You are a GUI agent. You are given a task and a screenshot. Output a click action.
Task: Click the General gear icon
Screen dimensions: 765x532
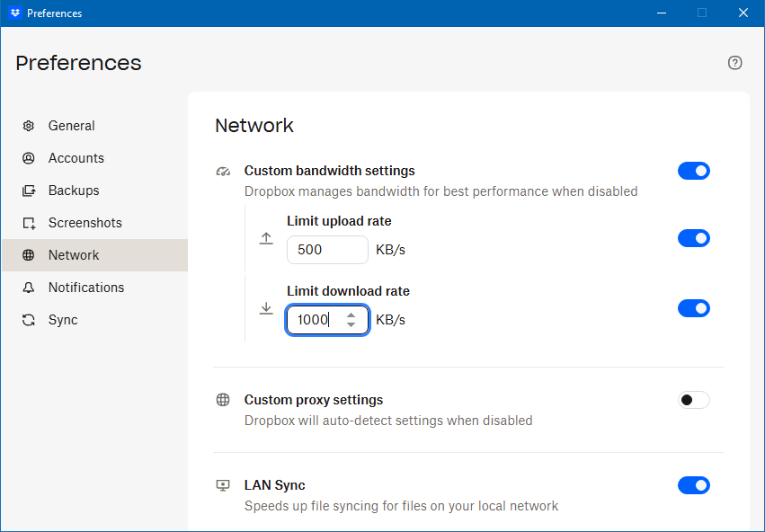click(28, 126)
